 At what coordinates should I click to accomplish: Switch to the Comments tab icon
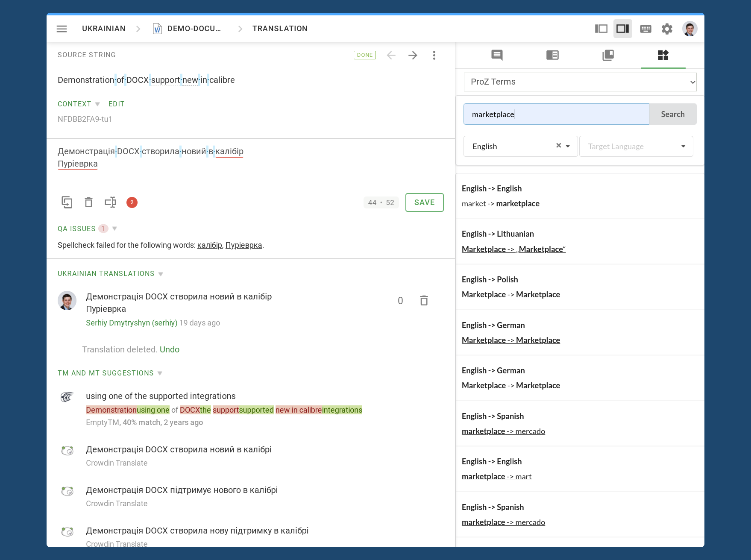497,55
